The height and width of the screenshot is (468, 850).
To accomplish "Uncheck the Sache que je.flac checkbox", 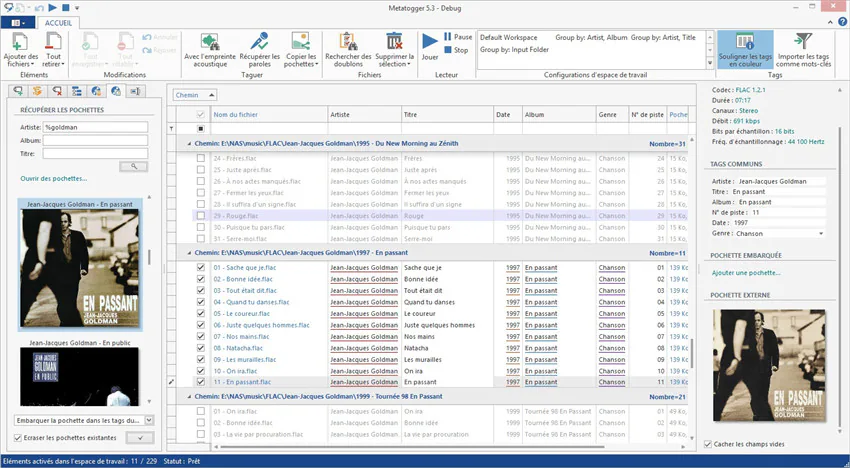I will (201, 268).
